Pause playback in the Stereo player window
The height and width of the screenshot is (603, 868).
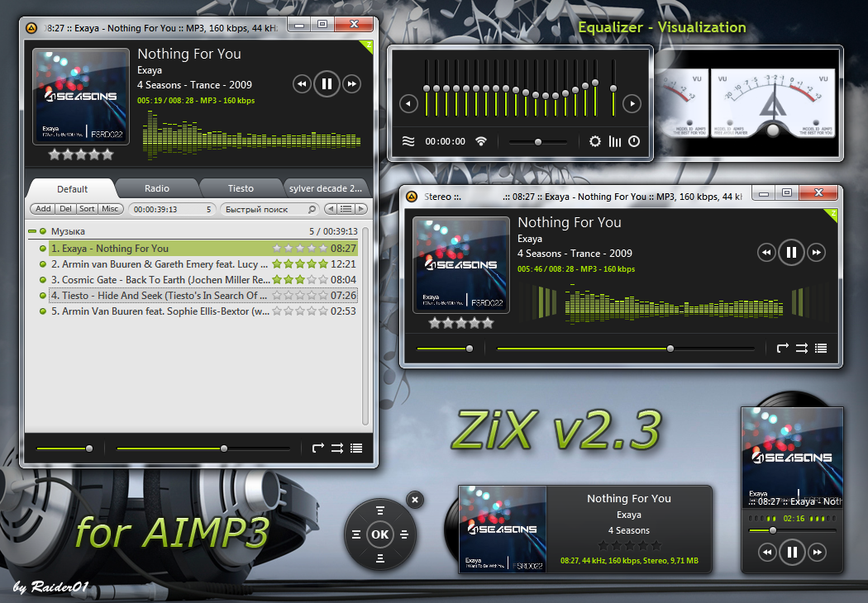point(791,253)
